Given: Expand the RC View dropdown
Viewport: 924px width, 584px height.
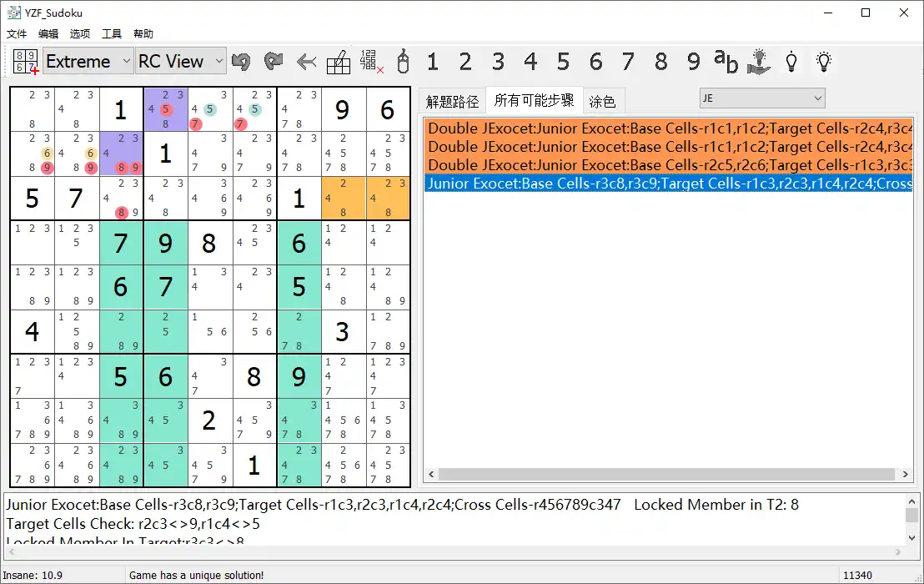Looking at the screenshot, I should click(x=181, y=62).
